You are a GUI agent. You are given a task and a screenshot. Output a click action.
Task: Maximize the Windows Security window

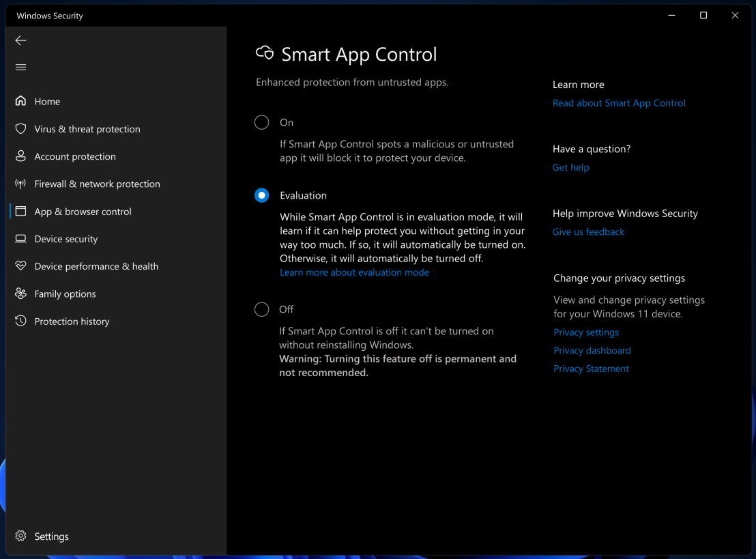point(703,16)
